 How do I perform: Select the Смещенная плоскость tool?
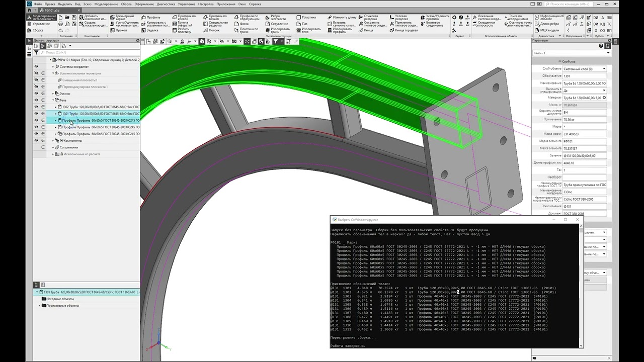(x=483, y=24)
